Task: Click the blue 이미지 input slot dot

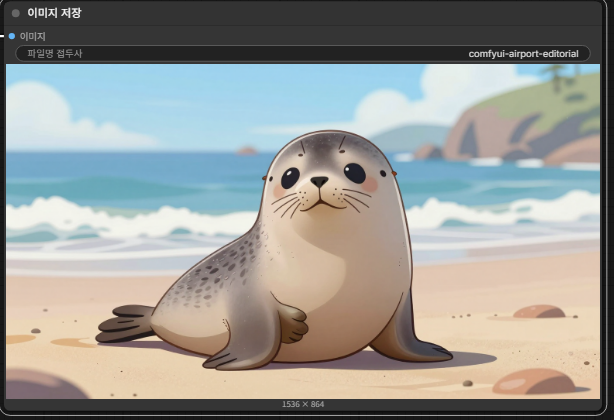Action: [x=12, y=36]
